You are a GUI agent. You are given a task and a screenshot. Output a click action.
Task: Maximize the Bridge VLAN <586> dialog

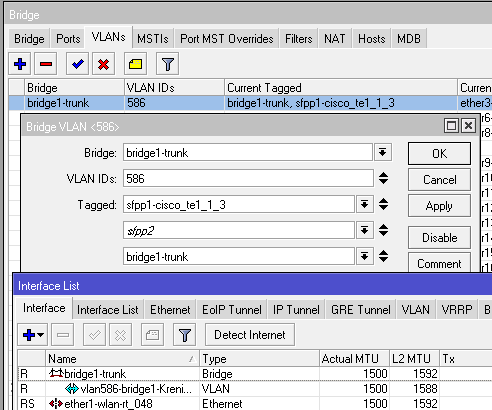click(x=451, y=126)
